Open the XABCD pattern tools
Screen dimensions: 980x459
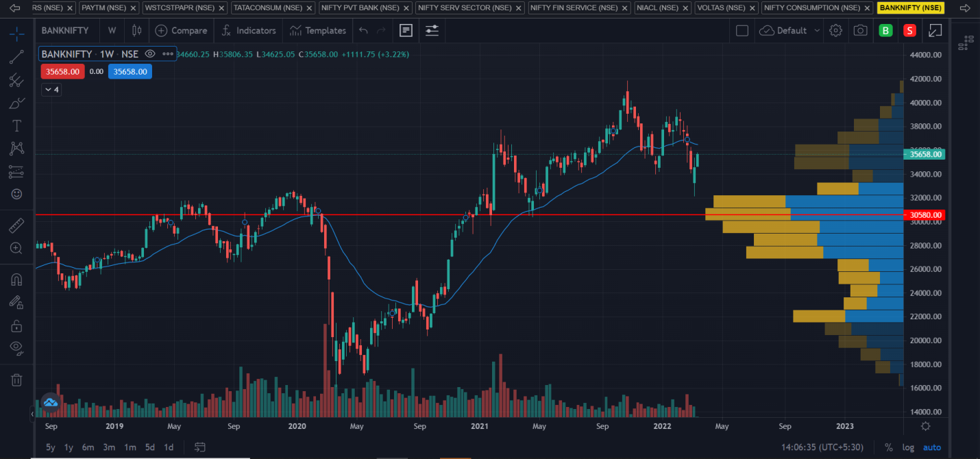tap(17, 148)
